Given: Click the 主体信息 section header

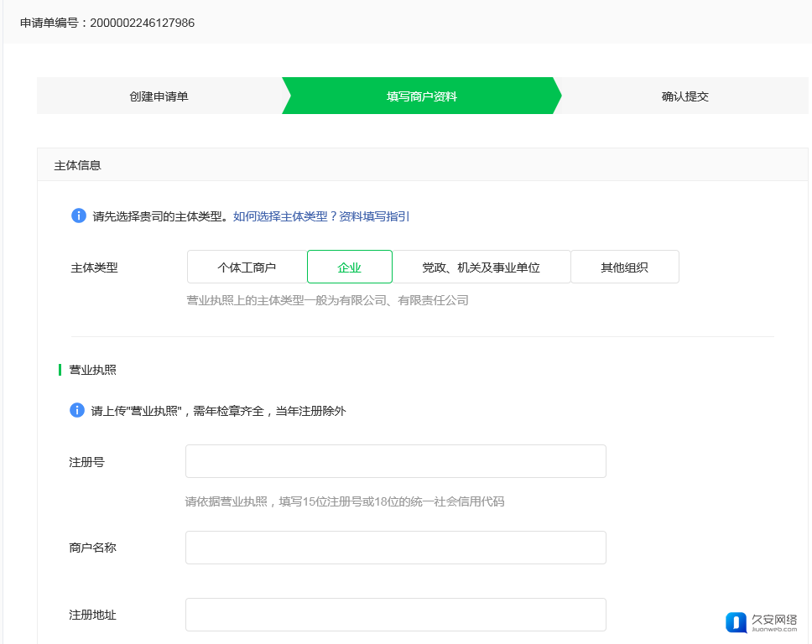Looking at the screenshot, I should click(78, 165).
